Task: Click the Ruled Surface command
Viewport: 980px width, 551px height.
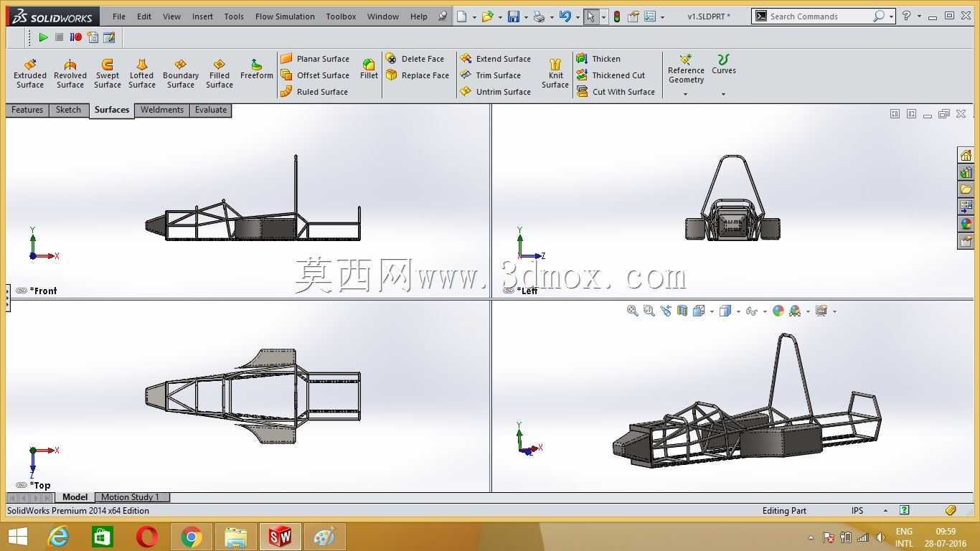Action: [314, 92]
